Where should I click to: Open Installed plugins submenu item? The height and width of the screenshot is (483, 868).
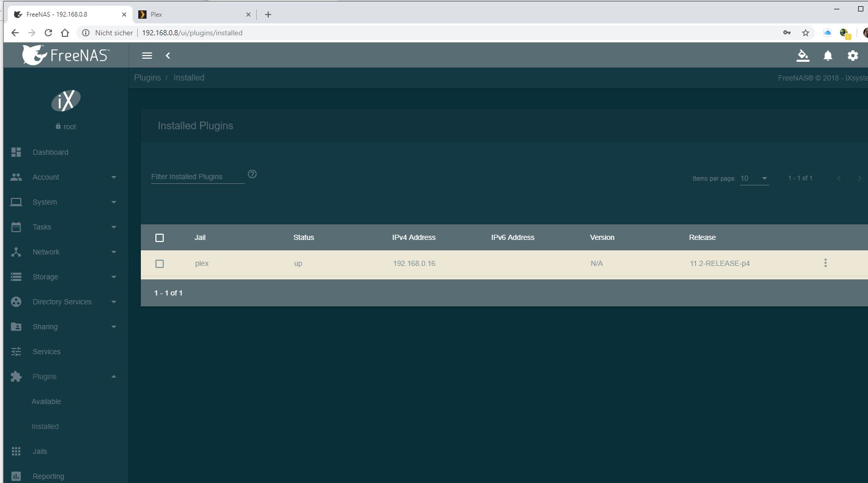(x=45, y=426)
